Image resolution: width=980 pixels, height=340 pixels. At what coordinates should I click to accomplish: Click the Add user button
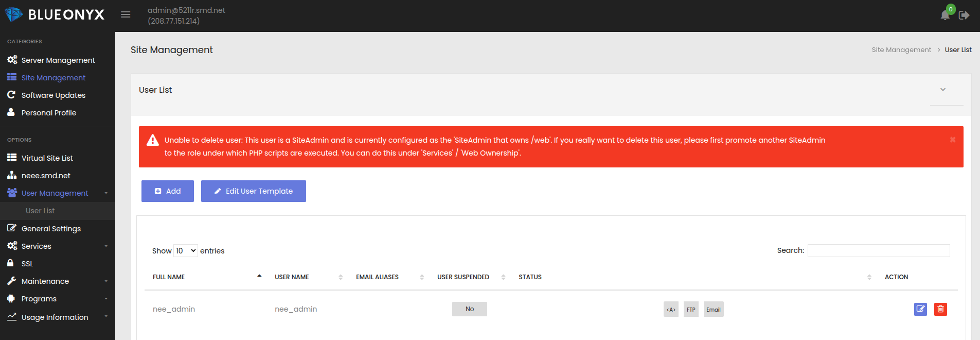click(x=168, y=191)
